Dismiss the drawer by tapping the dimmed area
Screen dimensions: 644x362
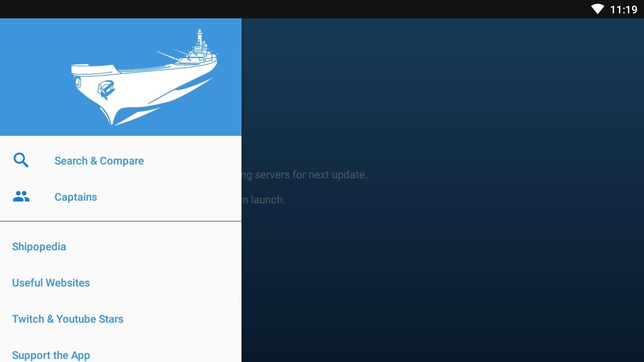point(447,268)
